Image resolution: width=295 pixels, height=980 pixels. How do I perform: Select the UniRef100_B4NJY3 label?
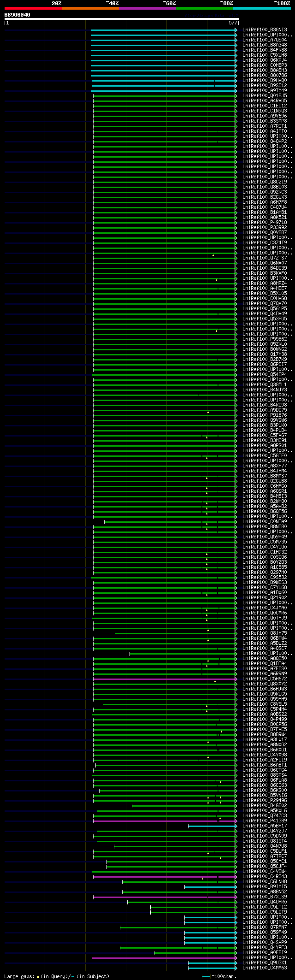coord(265,390)
